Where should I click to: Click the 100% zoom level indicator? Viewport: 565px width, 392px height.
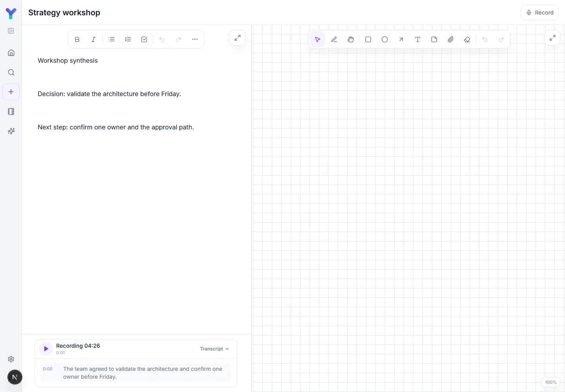point(550,382)
